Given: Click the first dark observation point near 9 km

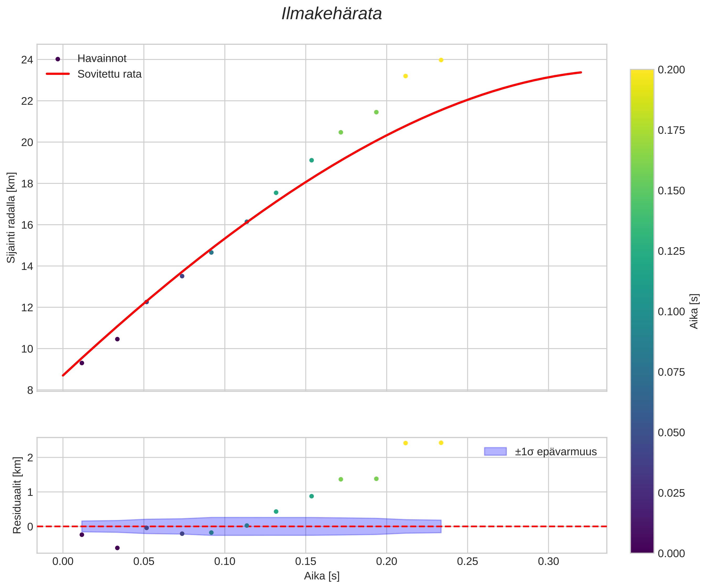Looking at the screenshot, I should coord(82,363).
